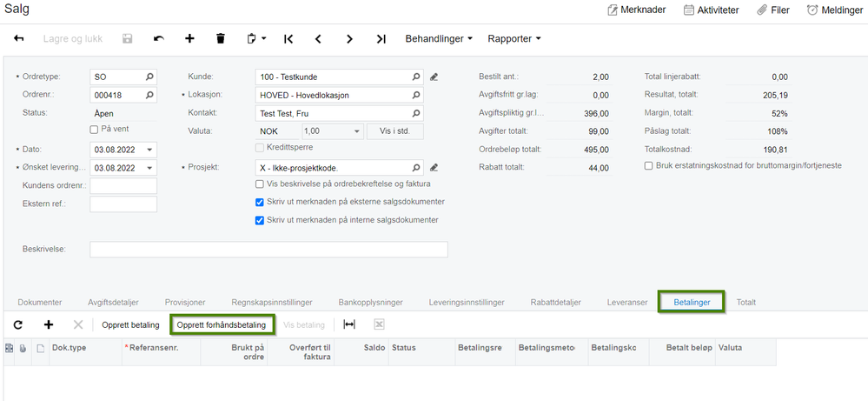Toggle the Kredittsperre checkbox
The height and width of the screenshot is (401, 868).
(259, 147)
